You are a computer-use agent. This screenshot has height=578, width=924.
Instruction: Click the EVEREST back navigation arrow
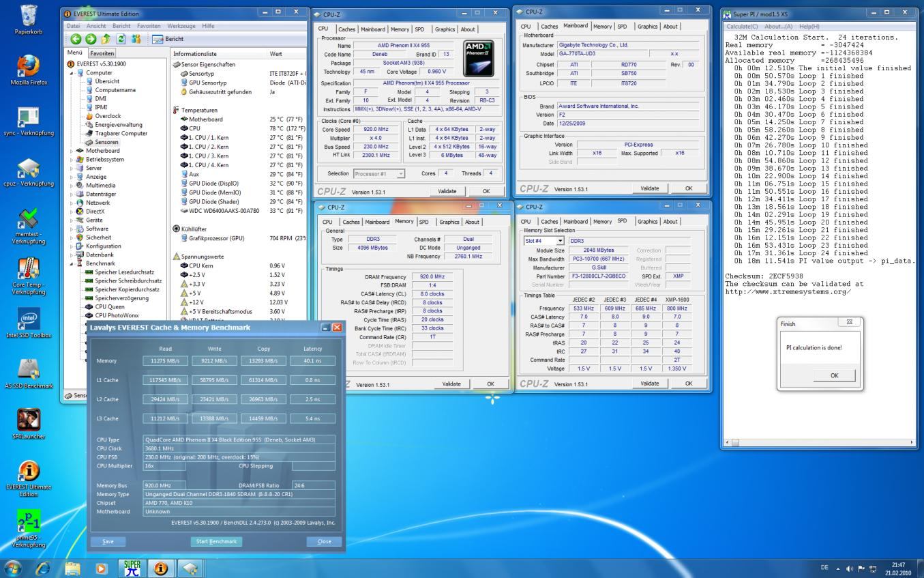pyautogui.click(x=76, y=39)
